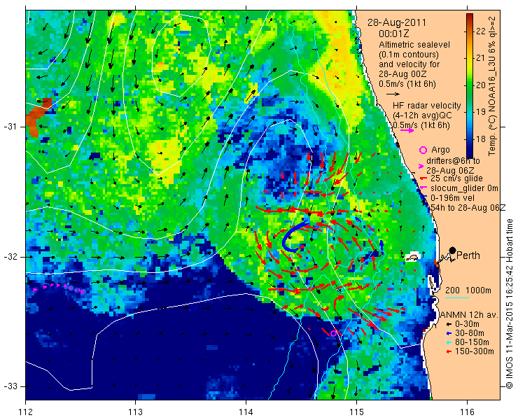
Task: Click the '0-30m' depth label
Action: pos(467,325)
